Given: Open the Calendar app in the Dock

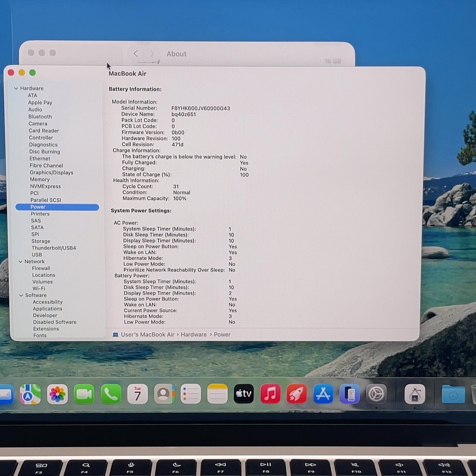Looking at the screenshot, I should [137, 394].
